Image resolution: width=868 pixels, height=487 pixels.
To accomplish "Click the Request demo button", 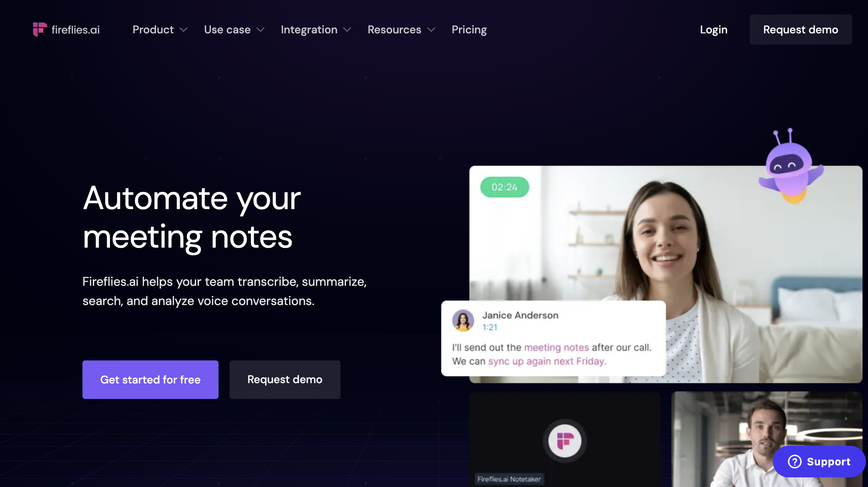I will pyautogui.click(x=801, y=29).
